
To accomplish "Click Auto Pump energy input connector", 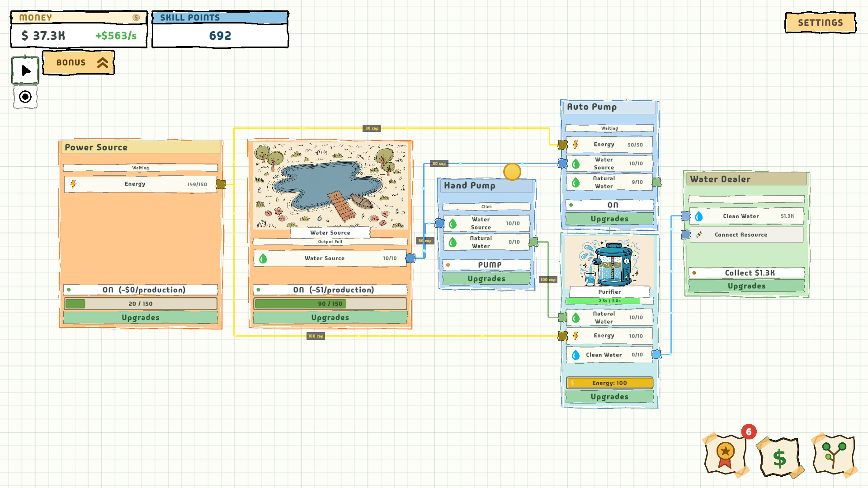I will click(x=562, y=145).
